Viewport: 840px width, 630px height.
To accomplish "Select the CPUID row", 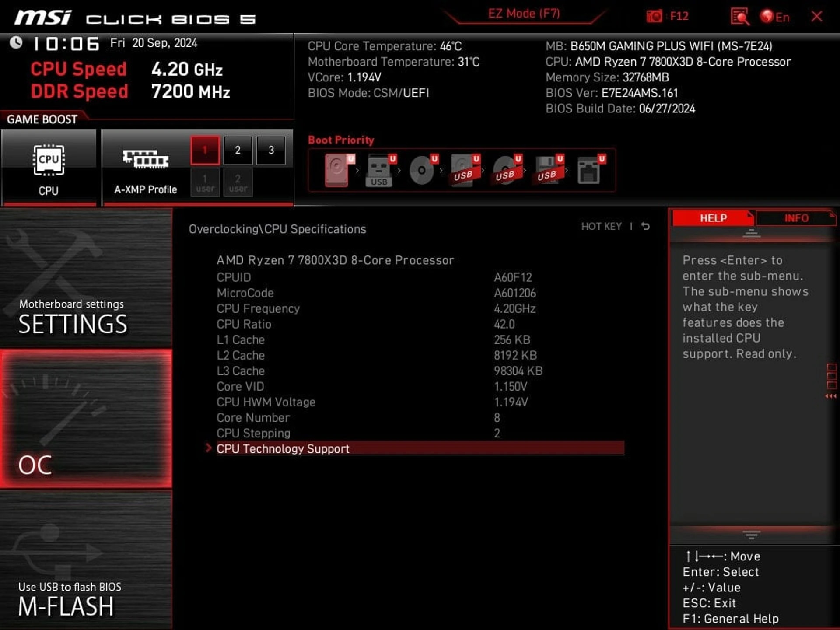I will (420, 277).
